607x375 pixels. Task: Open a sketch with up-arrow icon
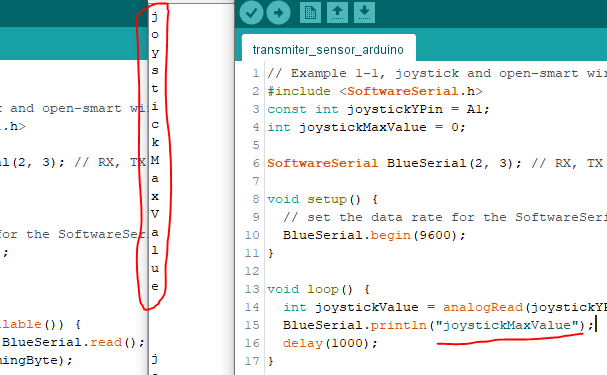pos(337,12)
